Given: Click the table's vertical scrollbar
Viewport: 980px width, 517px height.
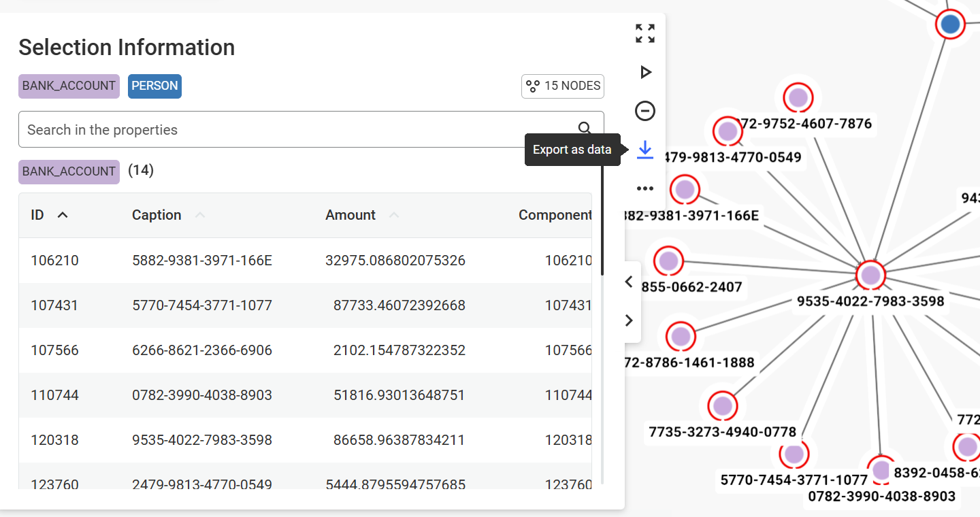Looking at the screenshot, I should click(x=602, y=218).
